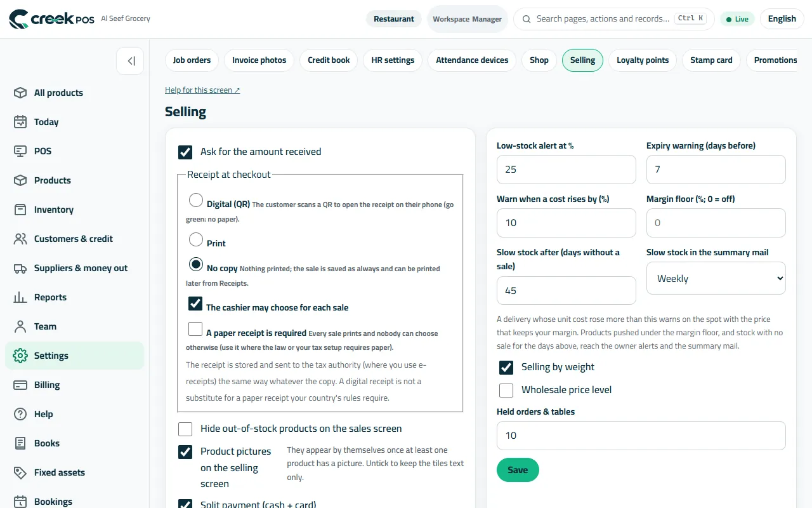This screenshot has height=508, width=812.
Task: Click the Team person icon
Action: click(20, 326)
